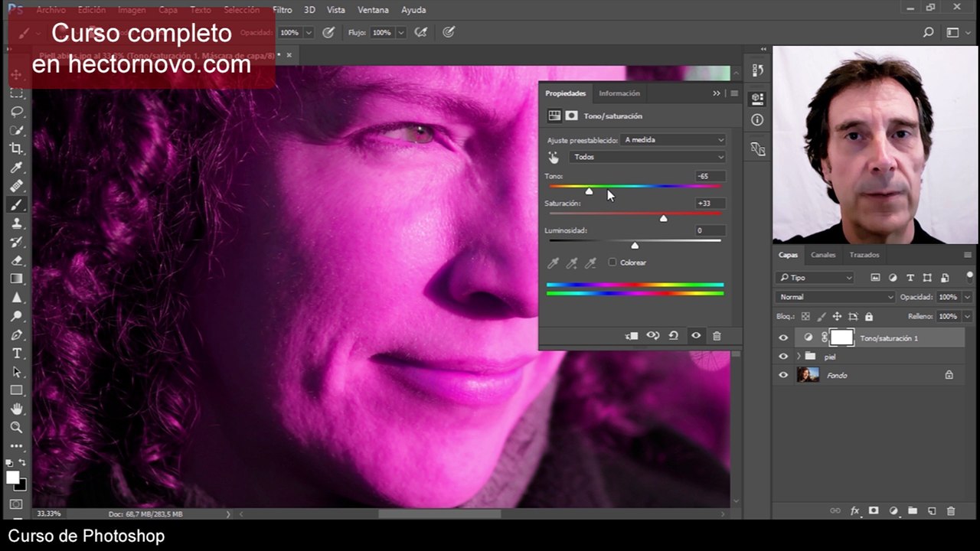
Task: Toggle lock position
Action: [837, 316]
